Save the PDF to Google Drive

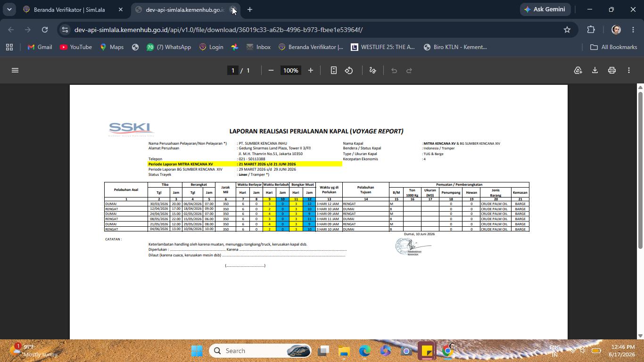(578, 70)
